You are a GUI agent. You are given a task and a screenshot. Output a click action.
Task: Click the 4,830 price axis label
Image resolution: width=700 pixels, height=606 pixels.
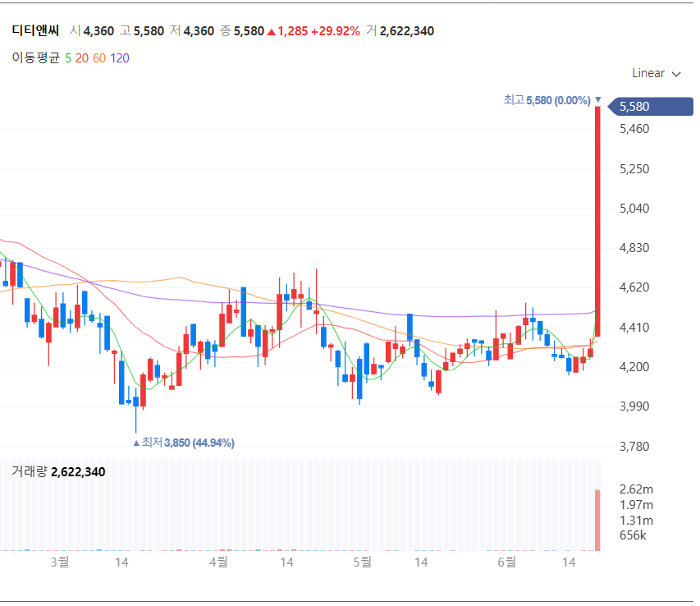tap(634, 248)
